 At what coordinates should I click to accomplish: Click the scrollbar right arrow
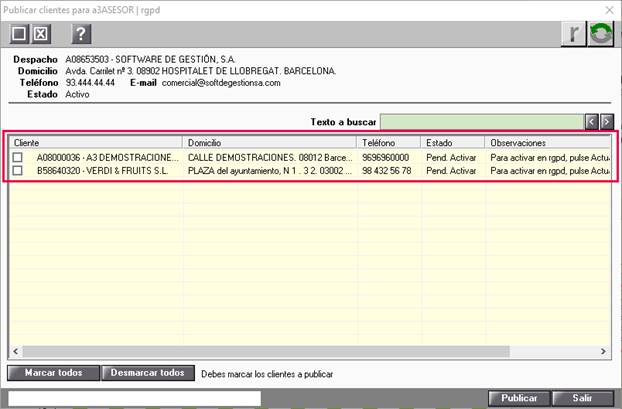(603, 351)
